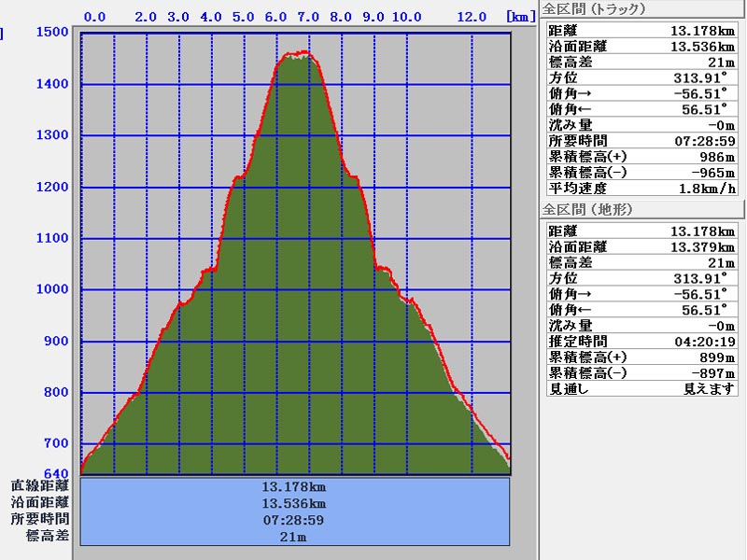Click the 7.0 label on the distance axis
Viewport: 747px width, 560px height.
pyautogui.click(x=308, y=17)
